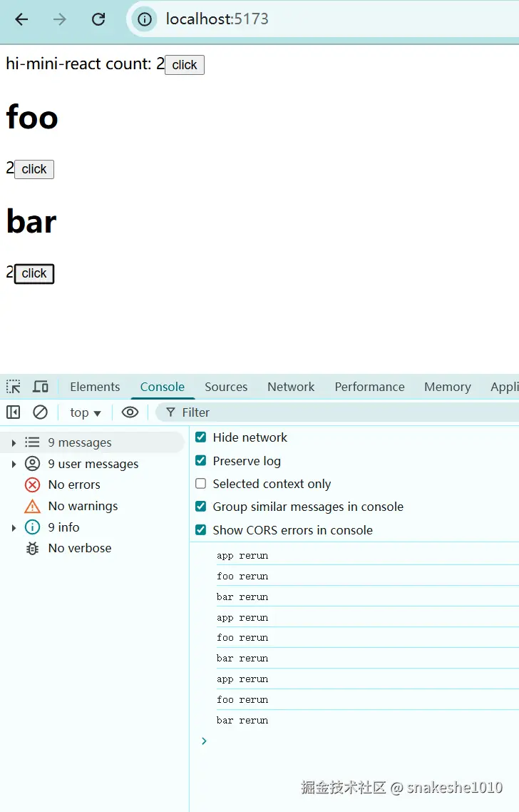Clear console with the circle-slash icon
This screenshot has height=812, width=519.
pyautogui.click(x=40, y=412)
